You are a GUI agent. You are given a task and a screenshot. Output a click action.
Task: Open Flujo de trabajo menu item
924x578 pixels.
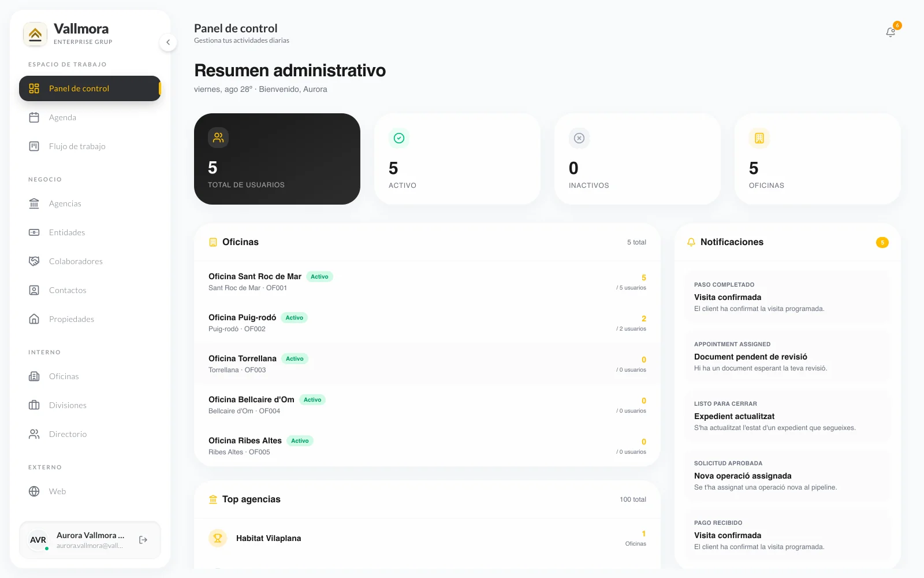tap(90, 146)
